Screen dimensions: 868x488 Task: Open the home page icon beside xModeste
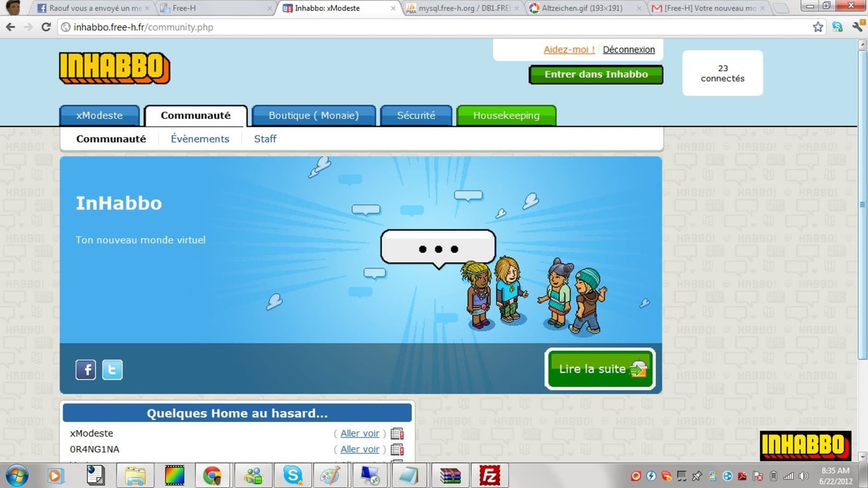tap(397, 433)
